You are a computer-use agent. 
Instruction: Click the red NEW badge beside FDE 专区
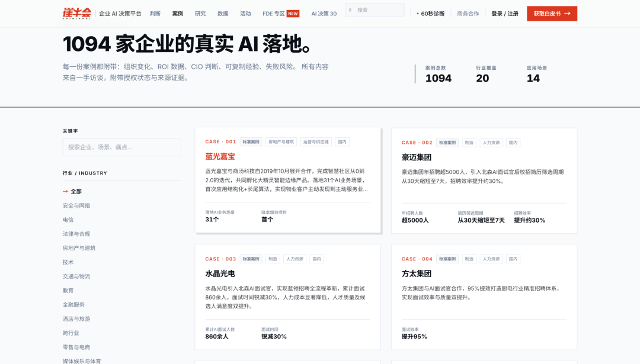pyautogui.click(x=293, y=14)
